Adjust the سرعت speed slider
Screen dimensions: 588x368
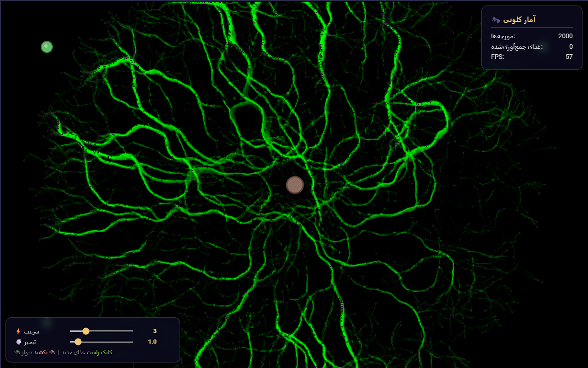[102, 331]
